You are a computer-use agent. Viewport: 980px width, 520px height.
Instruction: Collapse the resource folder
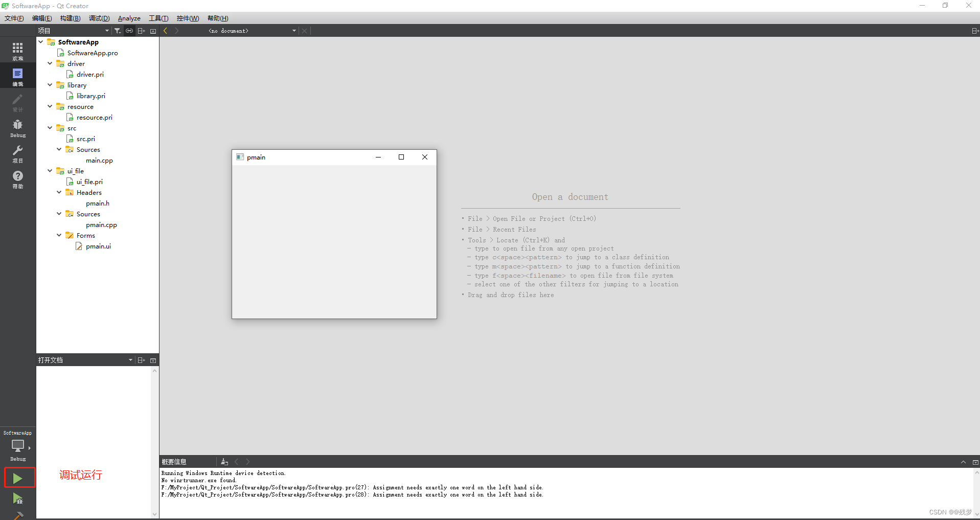(x=50, y=106)
